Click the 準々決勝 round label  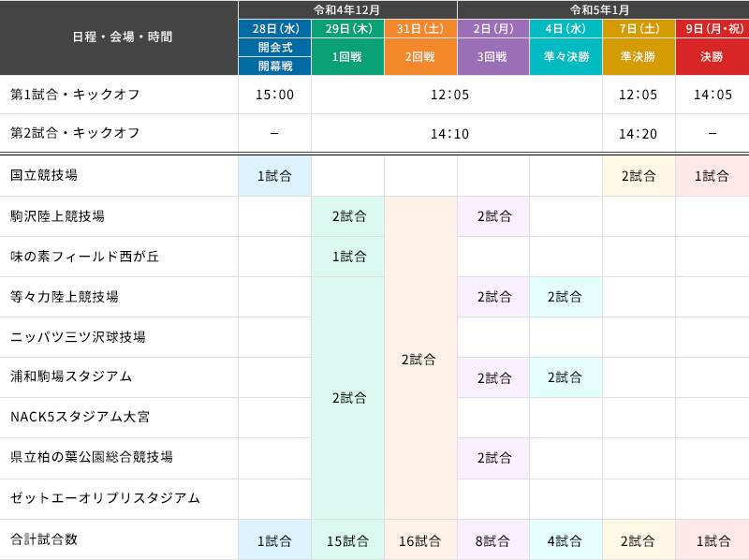565,56
